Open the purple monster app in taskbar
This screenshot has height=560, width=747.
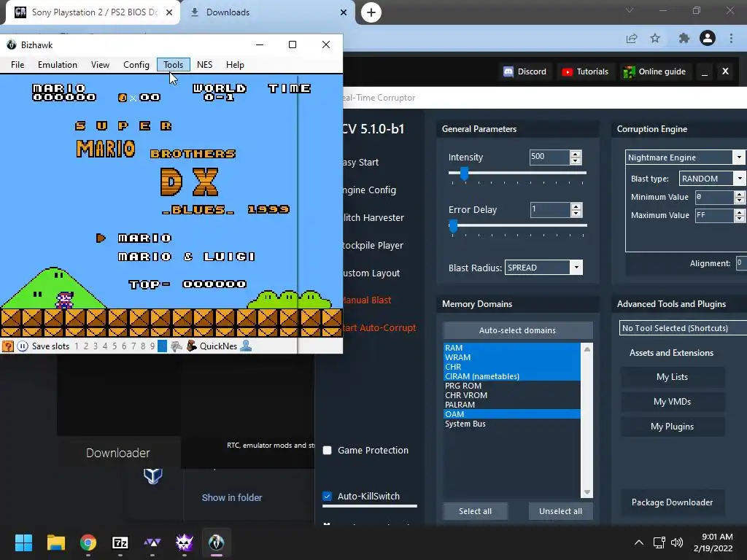(x=184, y=542)
